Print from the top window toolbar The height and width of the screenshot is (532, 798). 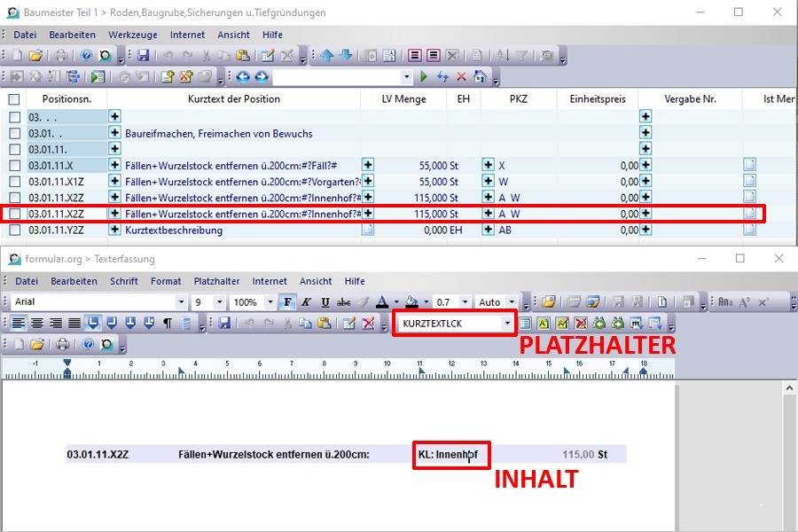62,56
